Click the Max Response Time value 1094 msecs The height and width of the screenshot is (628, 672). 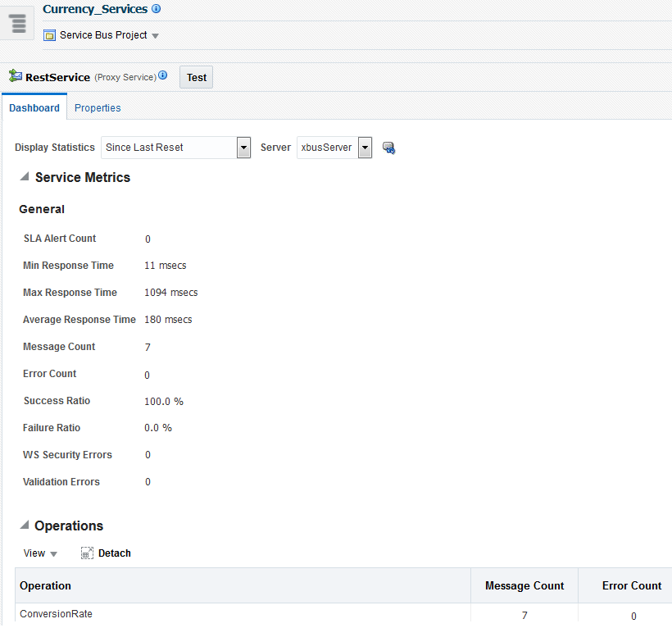[171, 293]
